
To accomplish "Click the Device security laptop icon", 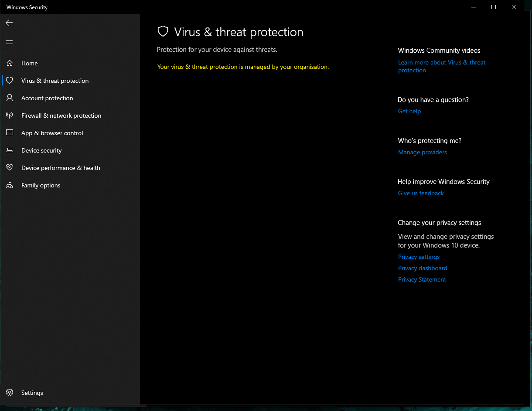I will (x=10, y=150).
